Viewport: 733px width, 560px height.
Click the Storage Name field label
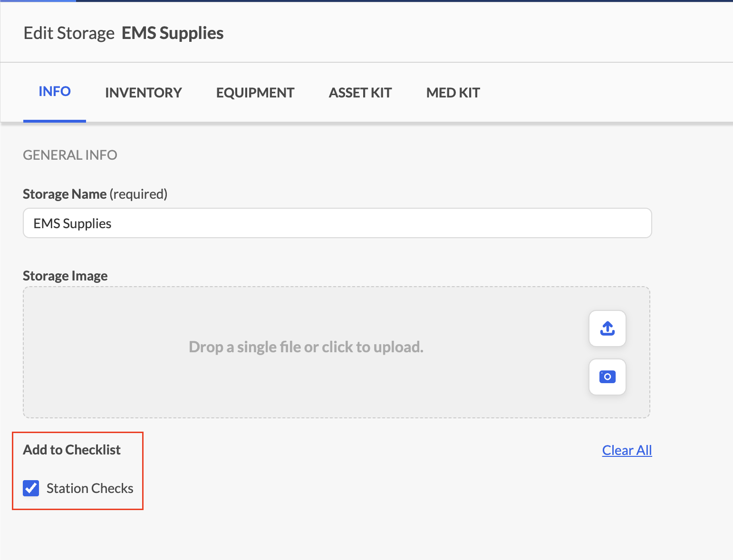click(x=65, y=194)
